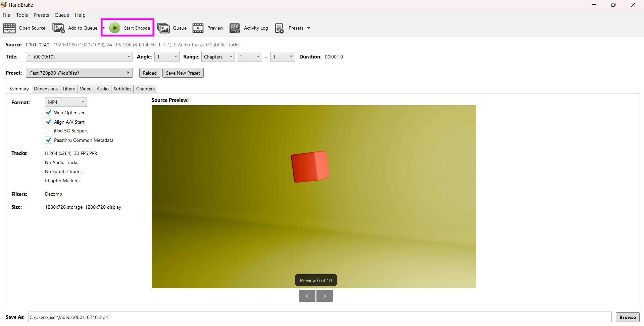Go to next preview image
The image size is (644, 326).
(x=325, y=296)
